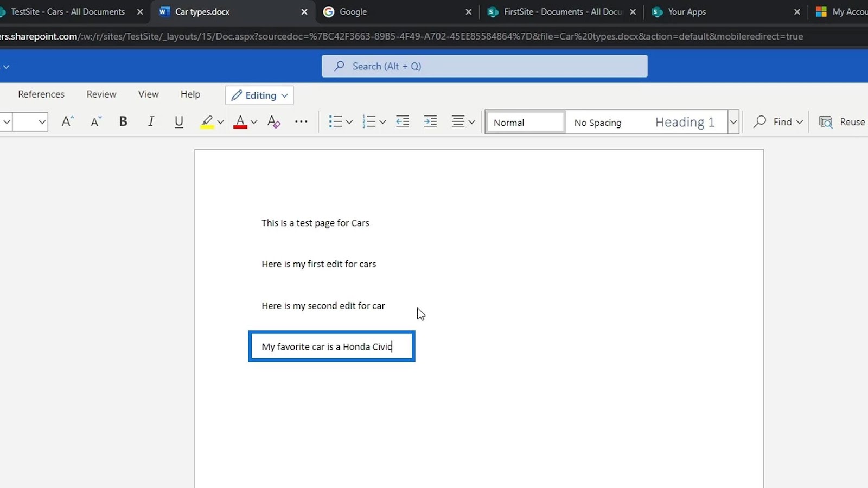Viewport: 868px width, 488px height.
Task: Apply the clear formatting eraser icon
Action: click(274, 122)
